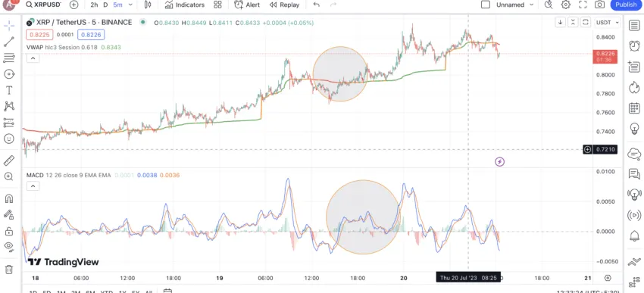Viewport: 644px width, 293px height.
Task: Collapse the MACD pane legend chevron
Action: (33, 186)
